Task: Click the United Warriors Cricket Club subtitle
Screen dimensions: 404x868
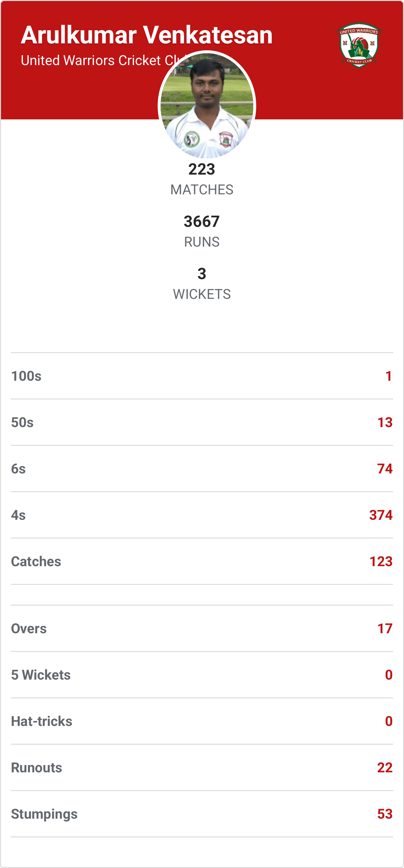Action: pyautogui.click(x=98, y=60)
